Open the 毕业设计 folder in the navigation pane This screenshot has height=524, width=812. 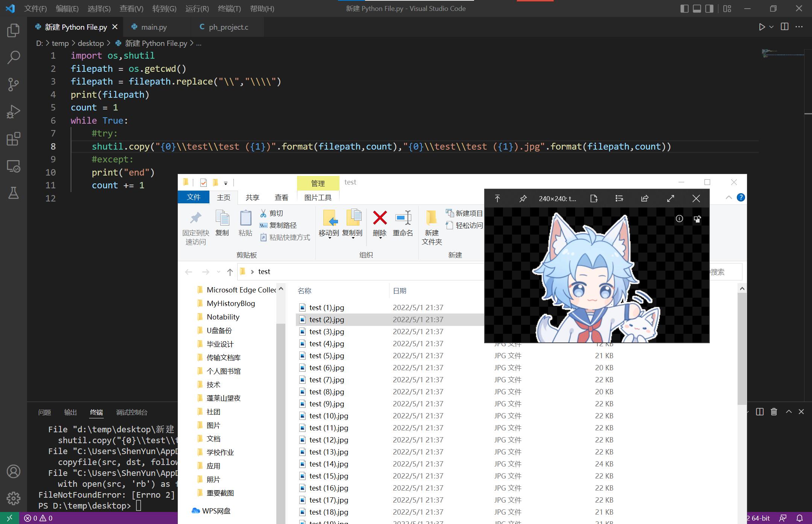tap(220, 344)
